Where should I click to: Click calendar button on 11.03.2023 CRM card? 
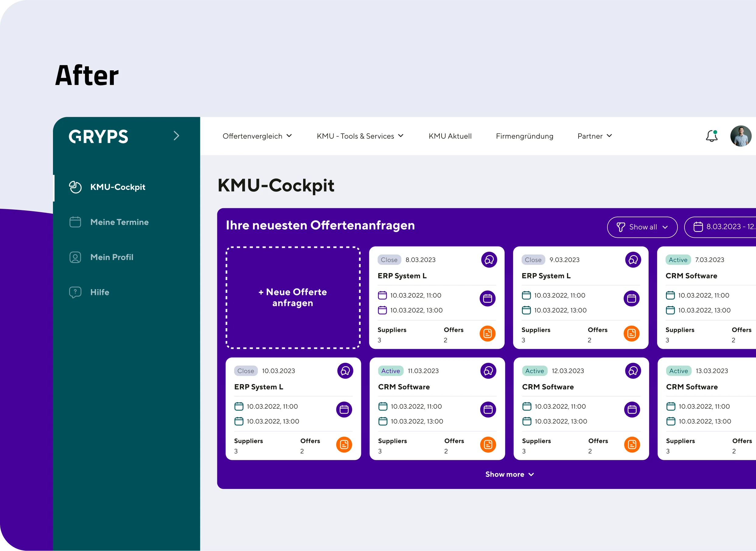click(488, 409)
